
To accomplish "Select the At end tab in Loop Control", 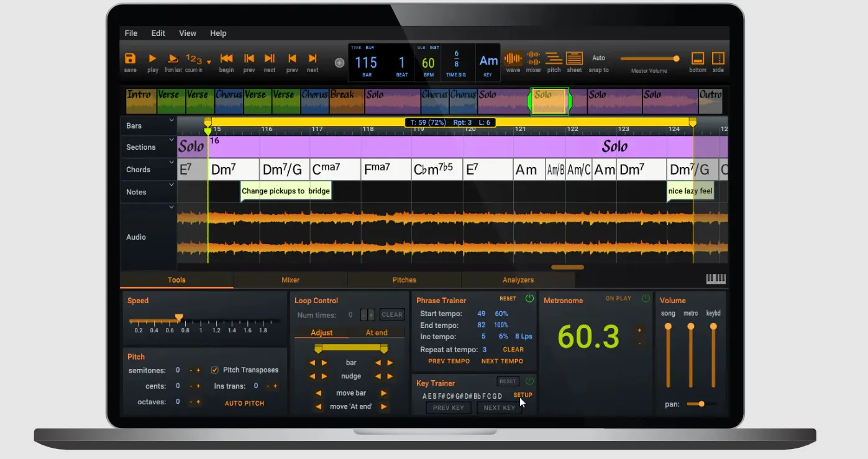I will click(377, 333).
